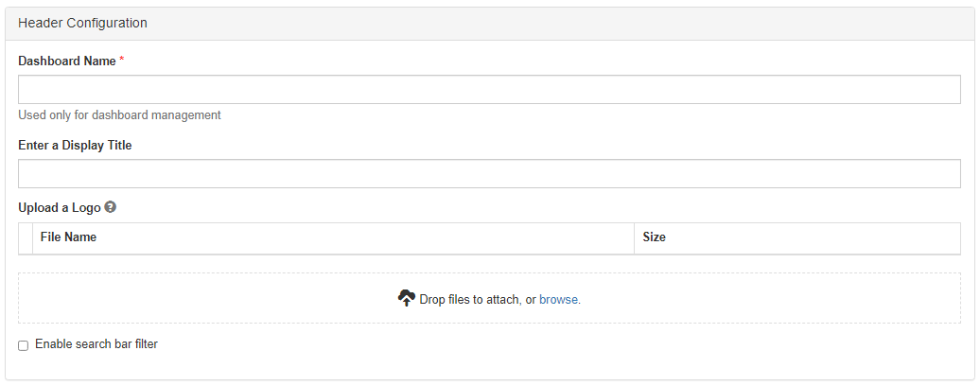Click the cloud upload icon
This screenshot has width=980, height=386.
pyautogui.click(x=407, y=299)
